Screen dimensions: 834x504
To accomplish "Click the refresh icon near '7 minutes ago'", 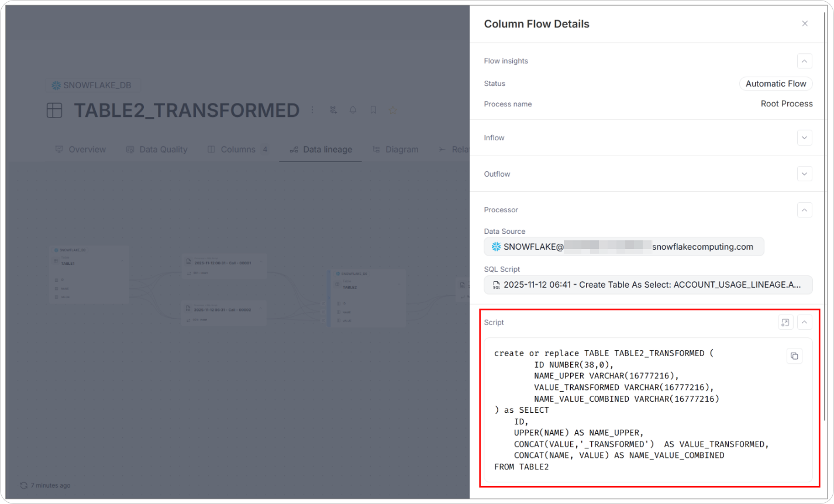I will click(24, 485).
